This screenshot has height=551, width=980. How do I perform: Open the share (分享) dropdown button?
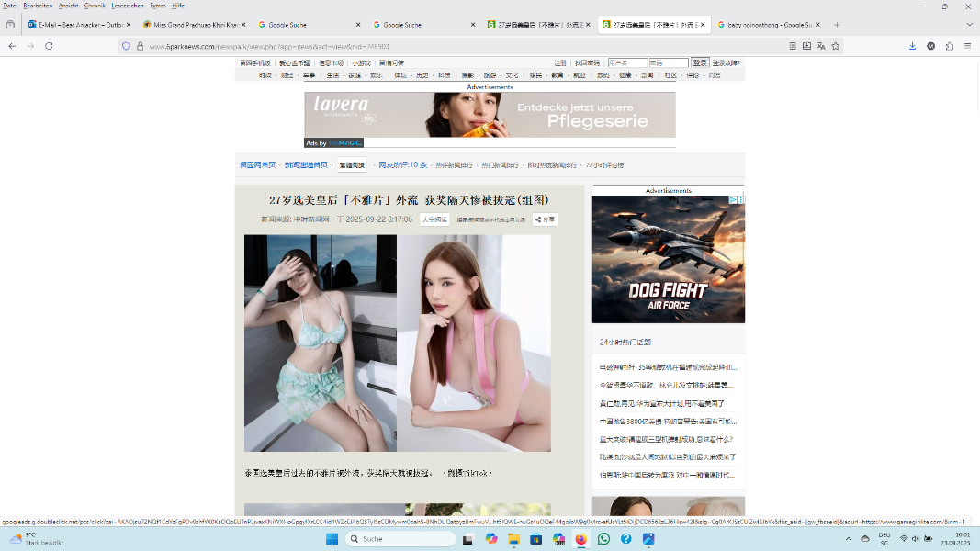click(545, 219)
